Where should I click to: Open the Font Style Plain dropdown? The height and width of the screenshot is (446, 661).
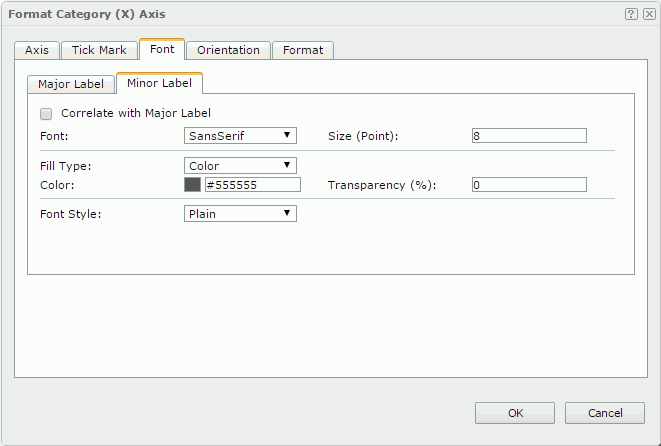coord(240,214)
